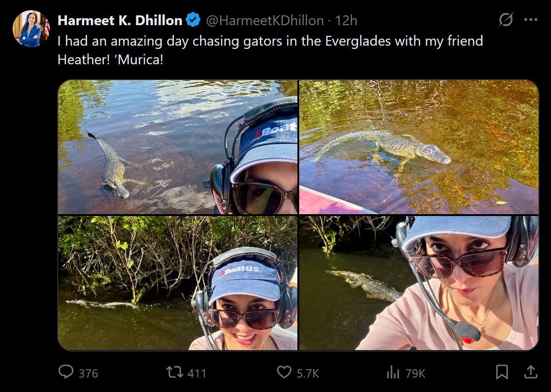Click the blue verified badge
Viewport: 551px width, 392px height.
(193, 20)
